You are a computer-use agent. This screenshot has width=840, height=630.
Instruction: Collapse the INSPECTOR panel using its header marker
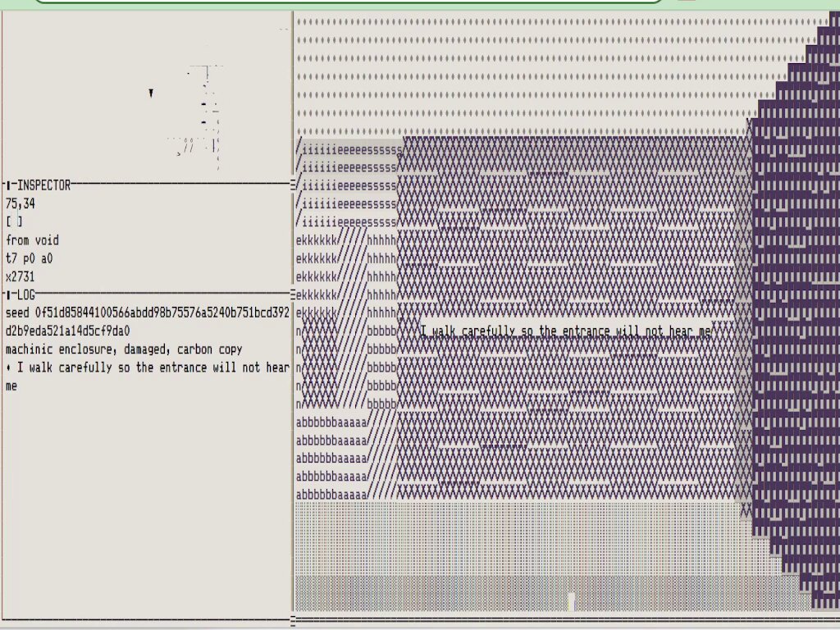(x=8, y=185)
